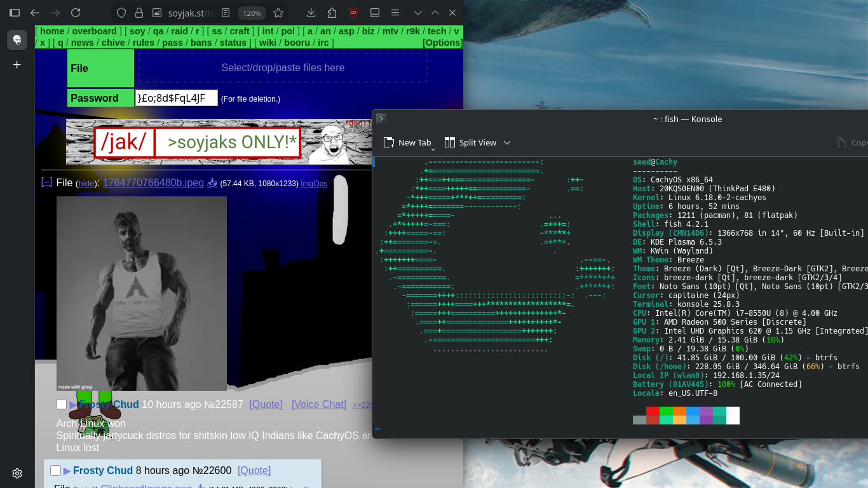Select the checkbox for post №22600
868x488 pixels.
[55, 471]
